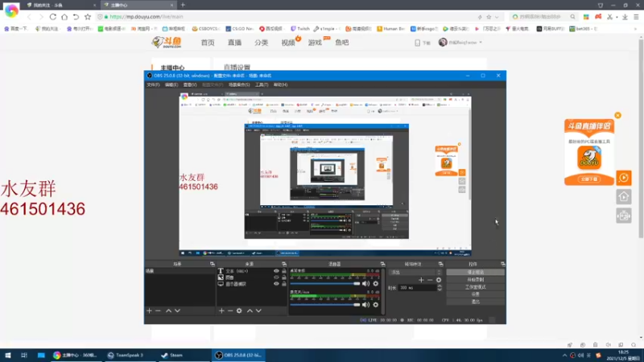
Task: Open Douyu 直播 navigation tab
Action: (x=234, y=43)
